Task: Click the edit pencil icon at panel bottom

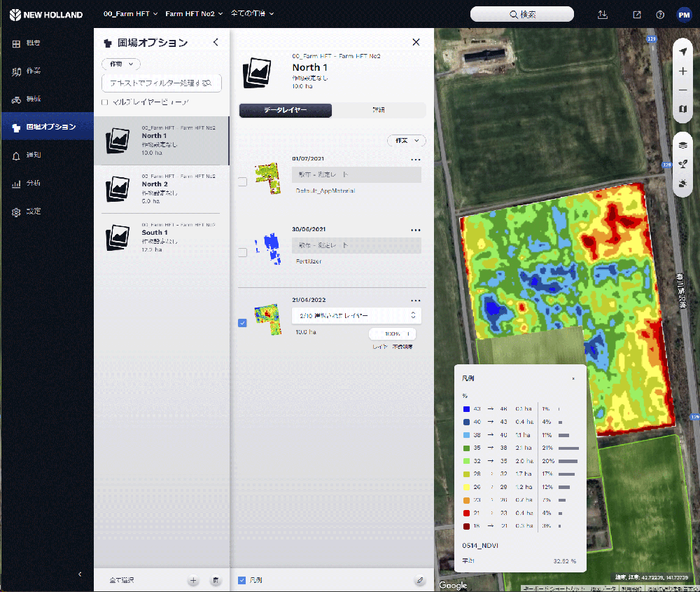Action: (x=419, y=580)
